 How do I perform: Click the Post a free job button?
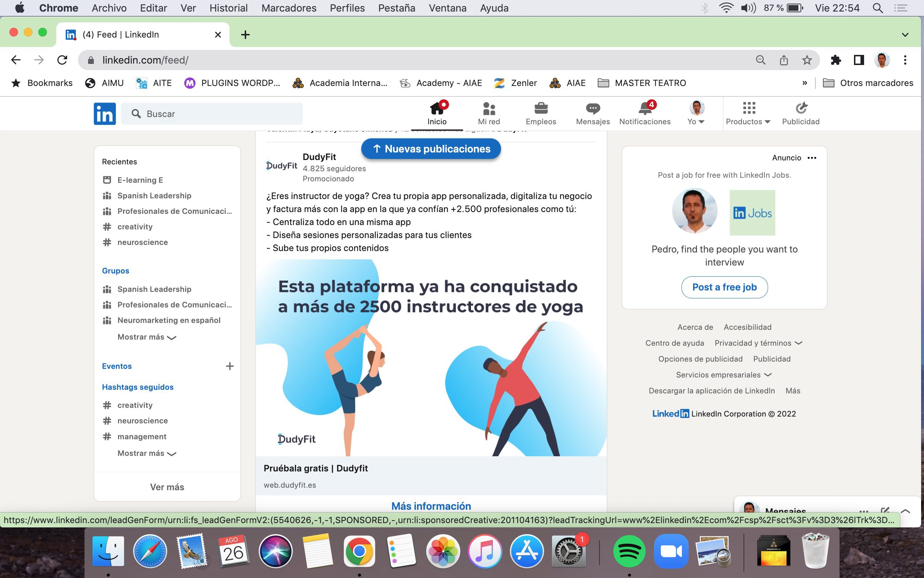click(724, 287)
